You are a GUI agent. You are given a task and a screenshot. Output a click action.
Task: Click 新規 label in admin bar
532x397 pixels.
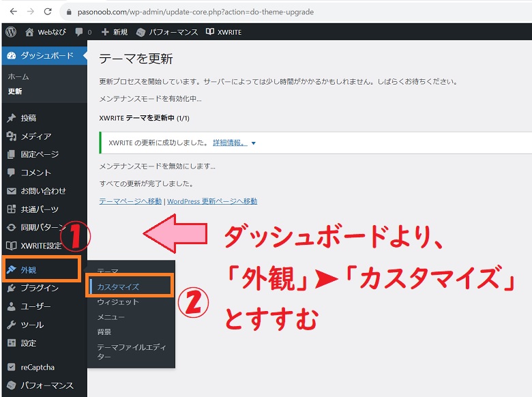121,32
